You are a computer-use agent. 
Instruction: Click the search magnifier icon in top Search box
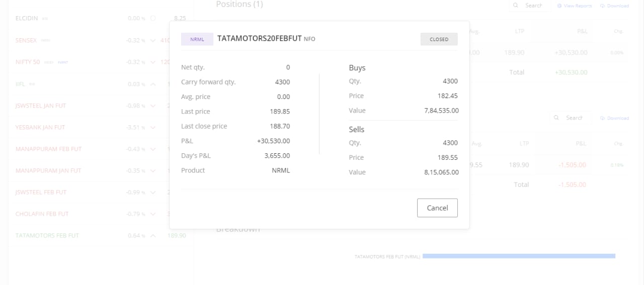[516, 6]
